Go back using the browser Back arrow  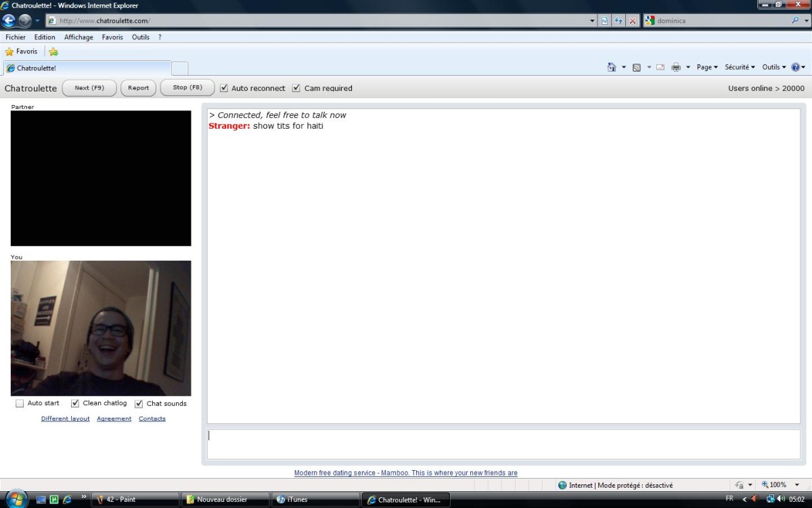(x=9, y=20)
